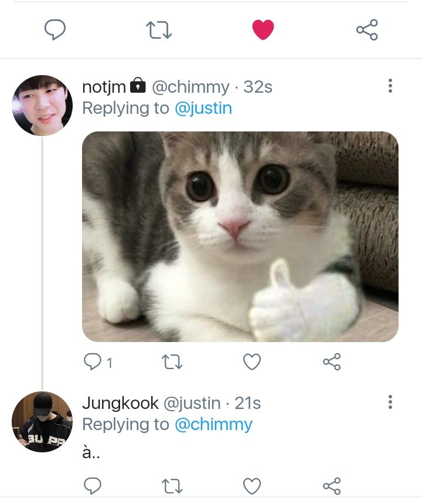Reply to Jungkook's tweet
Screen dimensions: 422x504
93,486
